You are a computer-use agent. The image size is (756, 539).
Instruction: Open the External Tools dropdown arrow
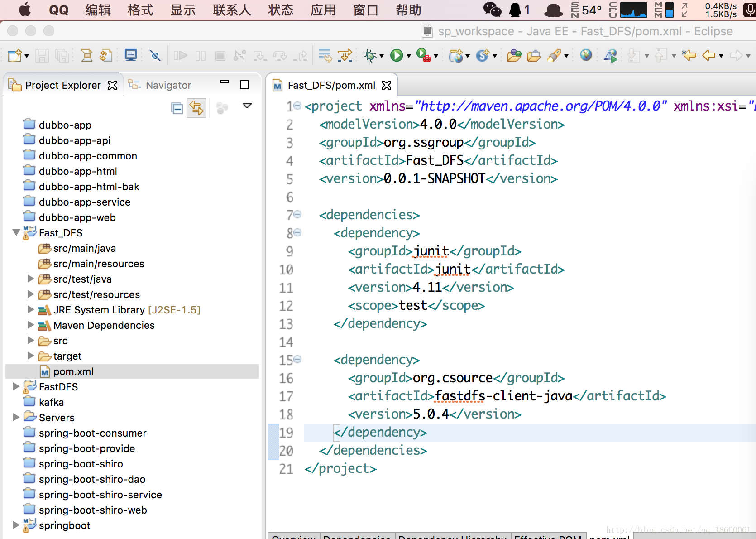click(436, 56)
